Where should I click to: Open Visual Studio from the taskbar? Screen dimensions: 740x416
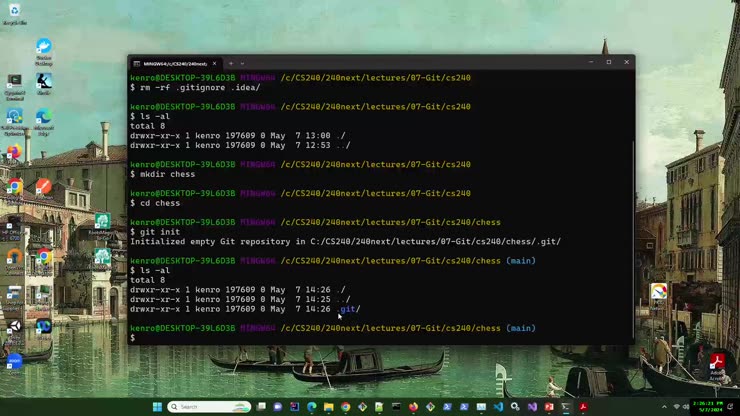(532, 407)
